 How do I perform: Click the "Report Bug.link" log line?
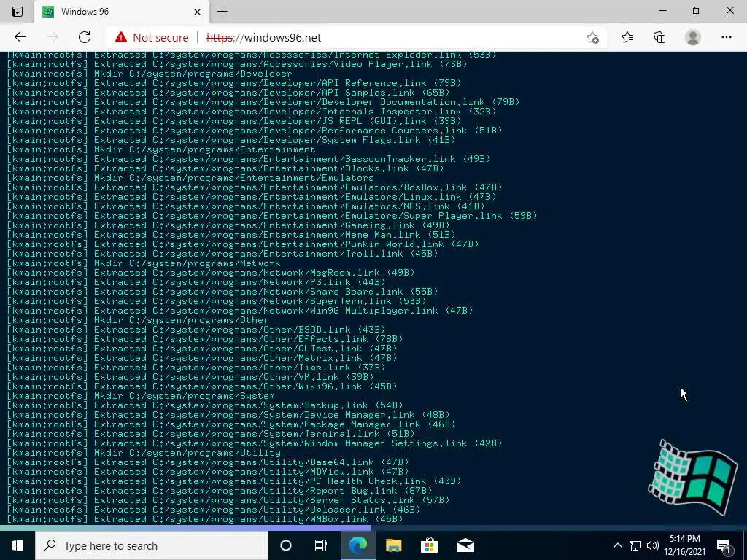point(220,491)
